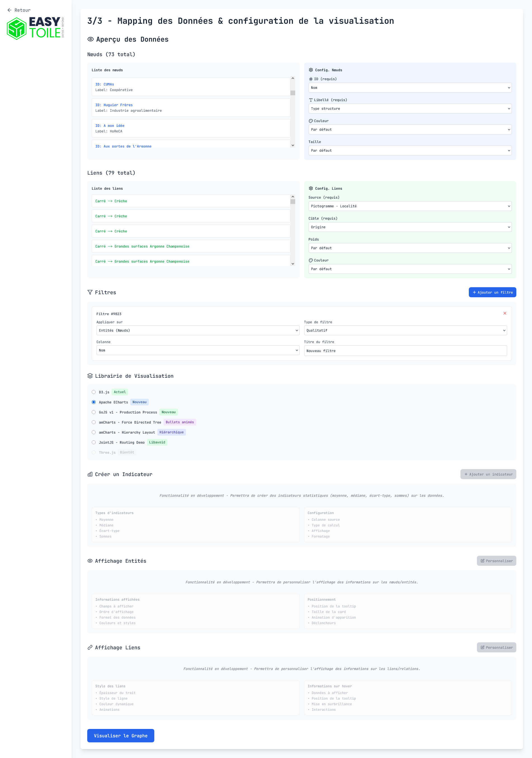Image resolution: width=532 pixels, height=758 pixels.
Task: Select the D3.js radio button
Action: (94, 392)
